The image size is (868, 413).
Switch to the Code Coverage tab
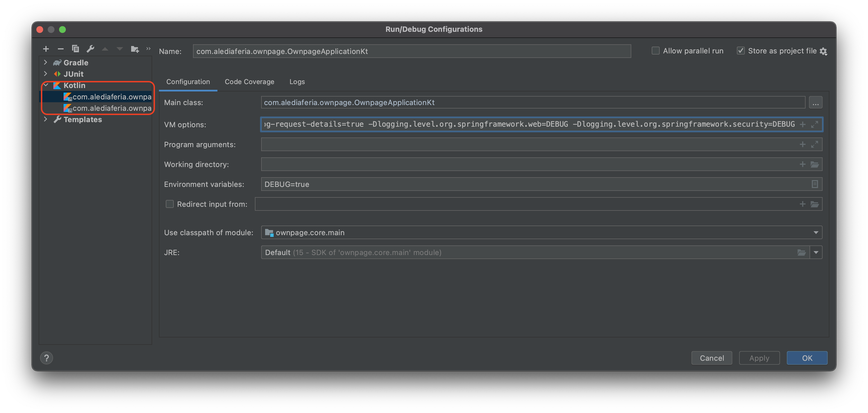point(249,82)
